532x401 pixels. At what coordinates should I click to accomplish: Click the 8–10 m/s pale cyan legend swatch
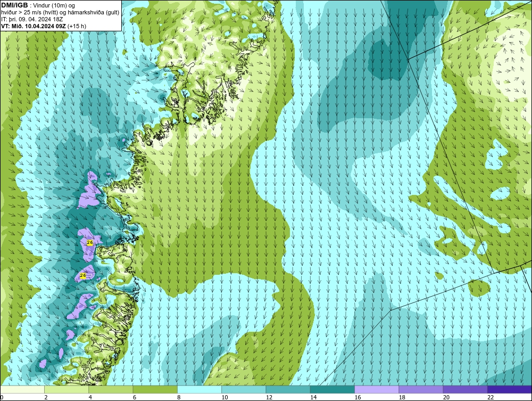point(199,389)
